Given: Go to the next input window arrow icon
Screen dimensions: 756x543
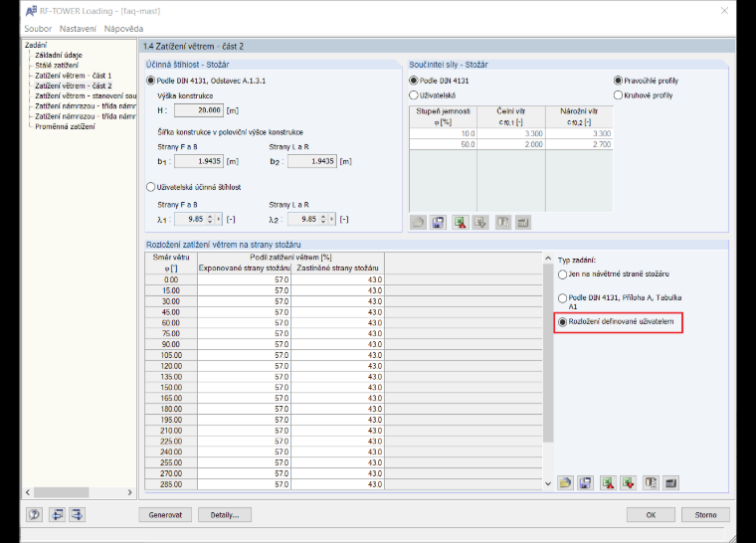Looking at the screenshot, I should [x=78, y=514].
